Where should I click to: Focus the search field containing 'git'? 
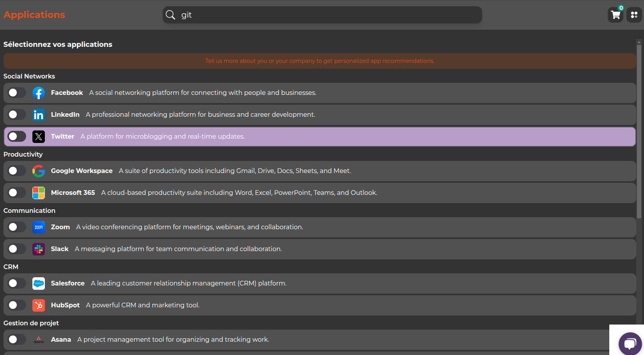328,15
